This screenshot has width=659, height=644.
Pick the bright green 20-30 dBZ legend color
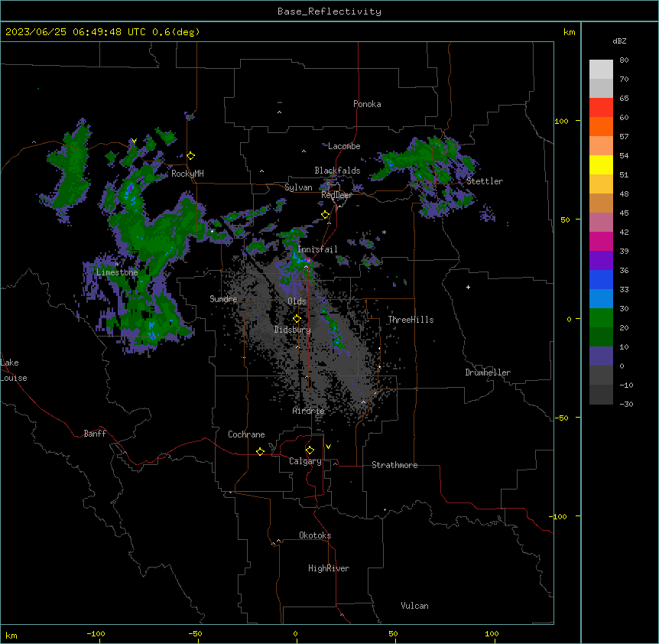[x=601, y=318]
